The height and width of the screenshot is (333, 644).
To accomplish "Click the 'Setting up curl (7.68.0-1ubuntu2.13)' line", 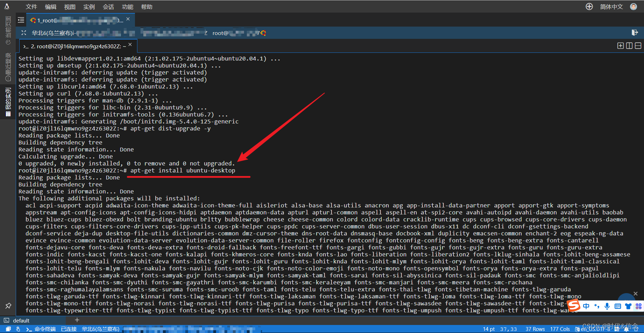I will pos(88,93).
